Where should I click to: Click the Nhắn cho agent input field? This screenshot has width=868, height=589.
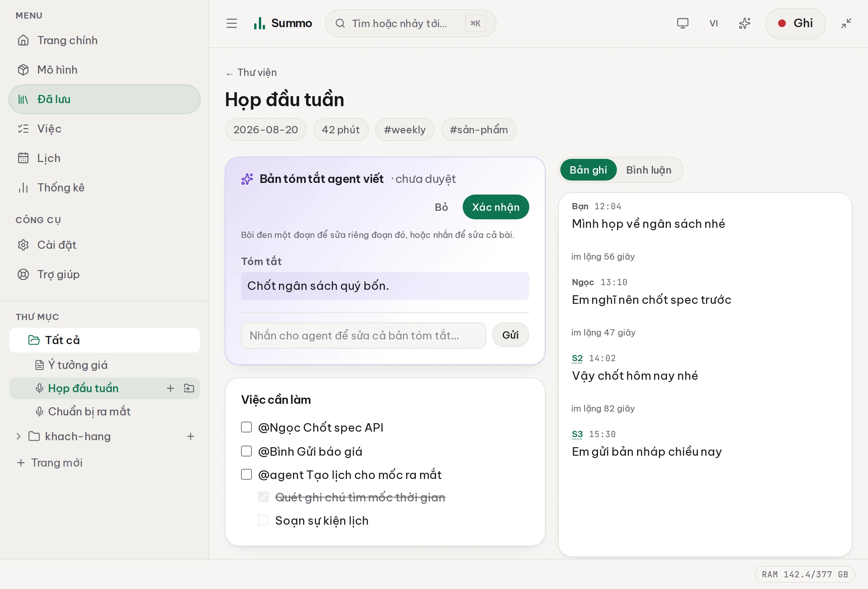[x=363, y=336]
